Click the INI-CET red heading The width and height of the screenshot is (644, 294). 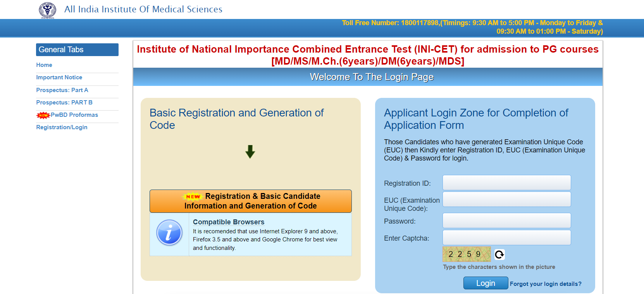click(368, 55)
